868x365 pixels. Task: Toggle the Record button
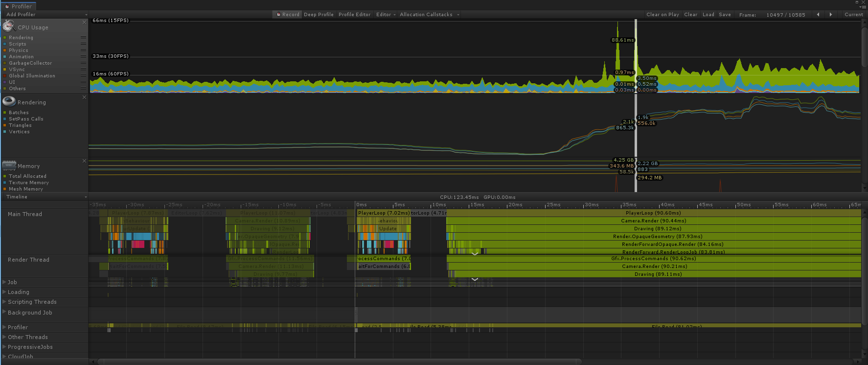(x=287, y=15)
